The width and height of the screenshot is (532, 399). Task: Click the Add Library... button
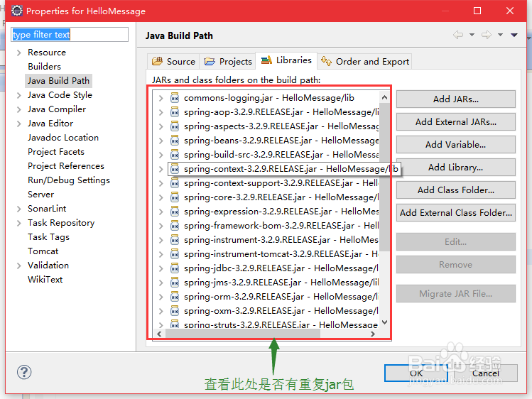pos(456,167)
